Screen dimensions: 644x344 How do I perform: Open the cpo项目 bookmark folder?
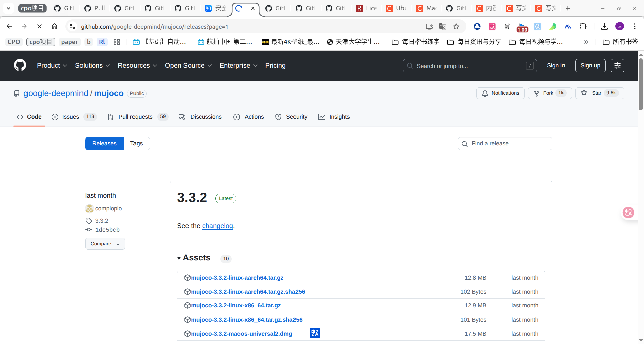pyautogui.click(x=41, y=42)
